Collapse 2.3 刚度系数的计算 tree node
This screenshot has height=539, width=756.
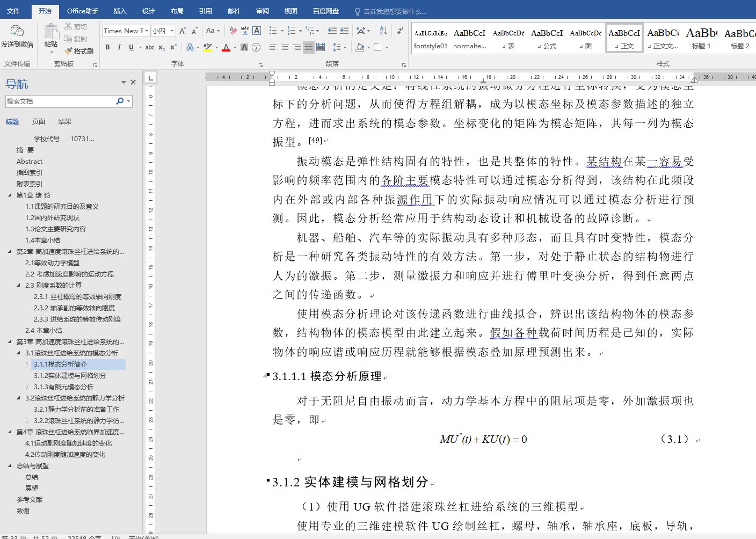coord(18,285)
